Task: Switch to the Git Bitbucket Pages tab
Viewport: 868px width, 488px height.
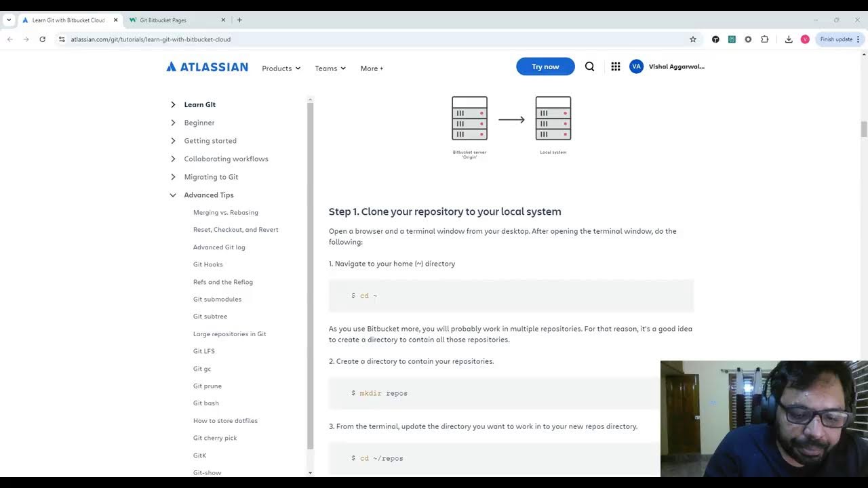Action: click(176, 20)
